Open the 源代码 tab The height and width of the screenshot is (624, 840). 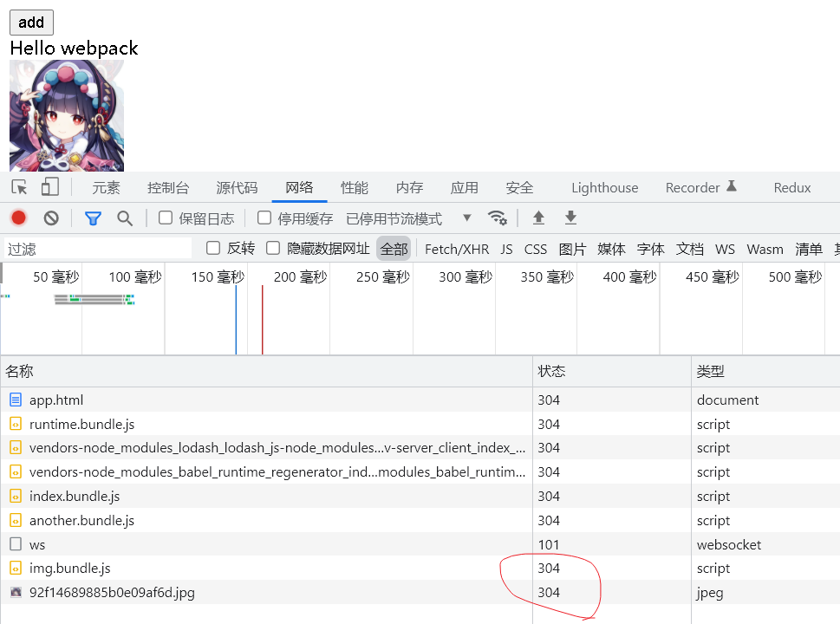click(237, 187)
